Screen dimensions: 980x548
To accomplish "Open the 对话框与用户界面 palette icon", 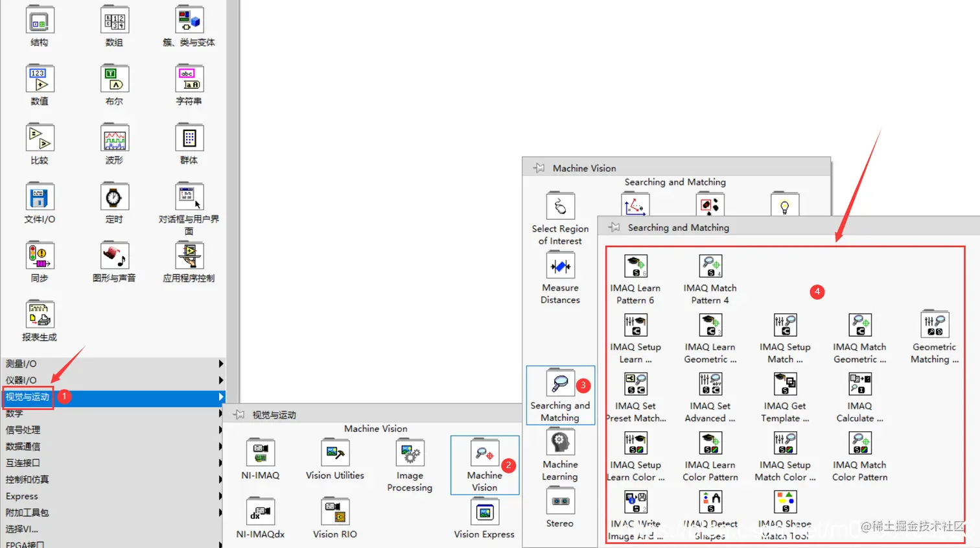I will coord(189,197).
